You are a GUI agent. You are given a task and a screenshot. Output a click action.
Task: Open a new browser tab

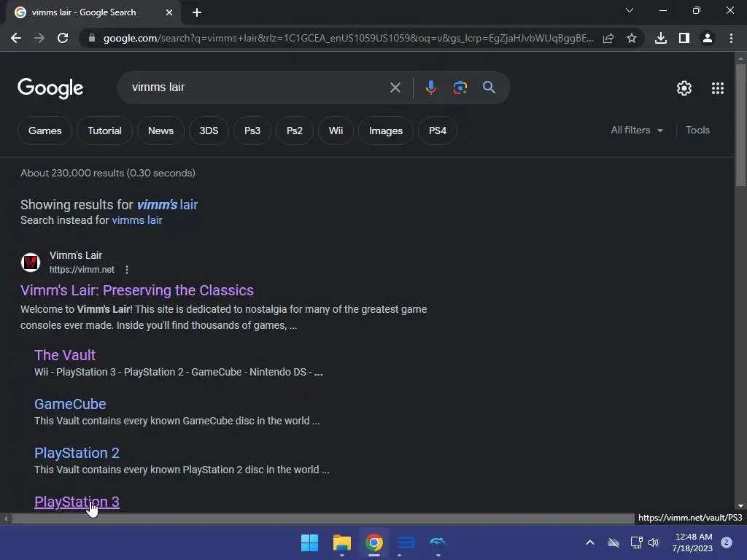[197, 12]
